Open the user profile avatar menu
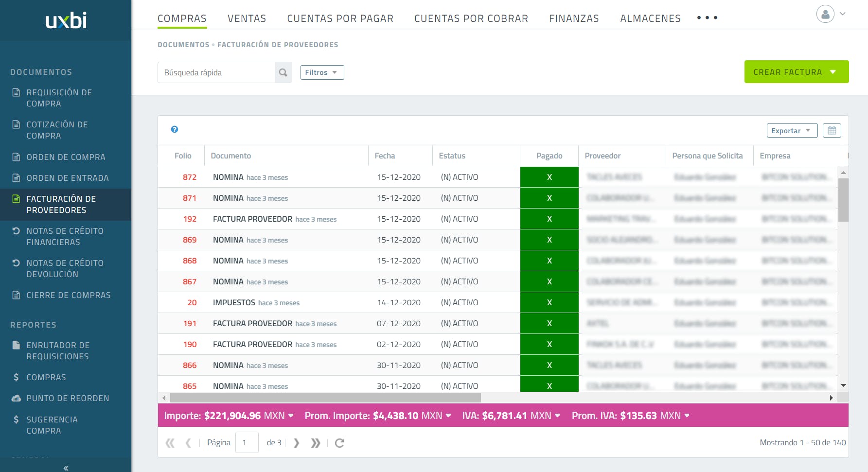The image size is (868, 472). coord(825,14)
